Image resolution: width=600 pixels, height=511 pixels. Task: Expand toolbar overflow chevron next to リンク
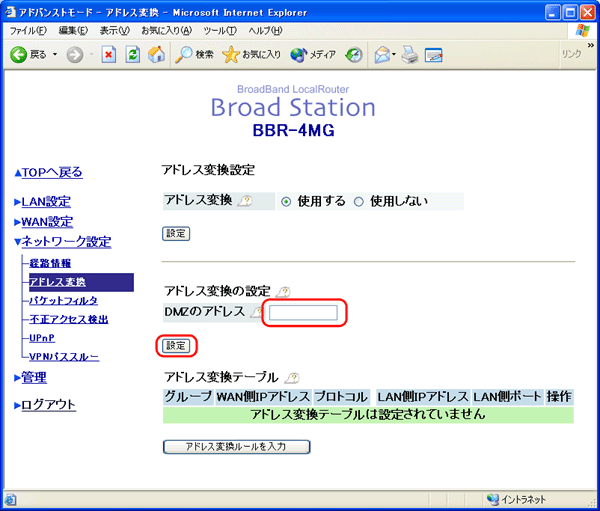pos(590,46)
